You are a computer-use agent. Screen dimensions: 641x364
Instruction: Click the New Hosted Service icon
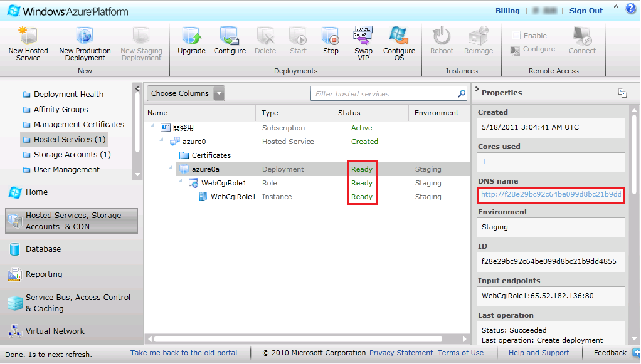pyautogui.click(x=28, y=36)
